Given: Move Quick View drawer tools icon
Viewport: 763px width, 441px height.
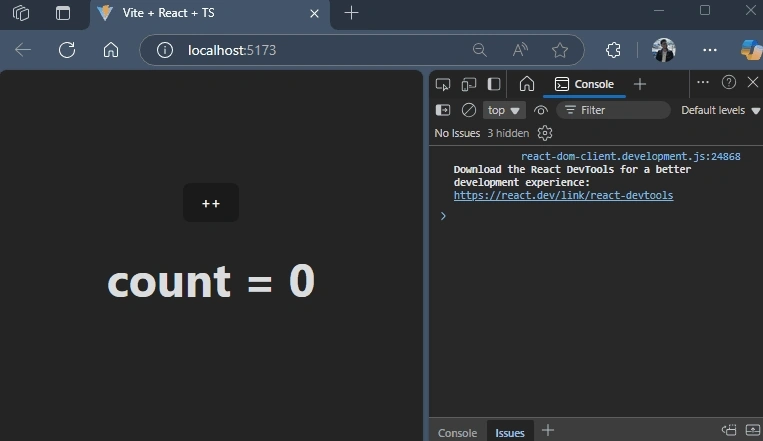Looking at the screenshot, I should click(x=729, y=430).
